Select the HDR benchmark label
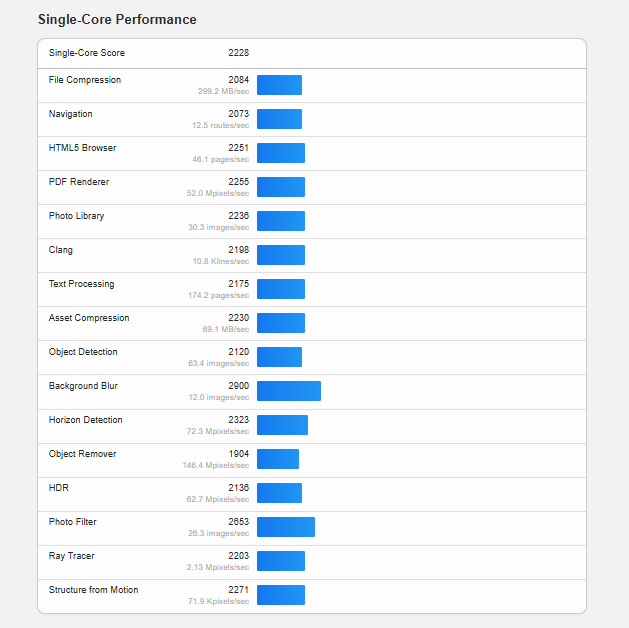The height and width of the screenshot is (628, 629). [x=59, y=488]
